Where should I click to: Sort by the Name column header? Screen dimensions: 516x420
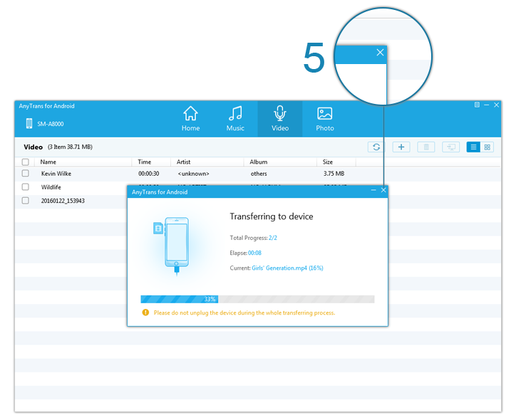point(48,162)
